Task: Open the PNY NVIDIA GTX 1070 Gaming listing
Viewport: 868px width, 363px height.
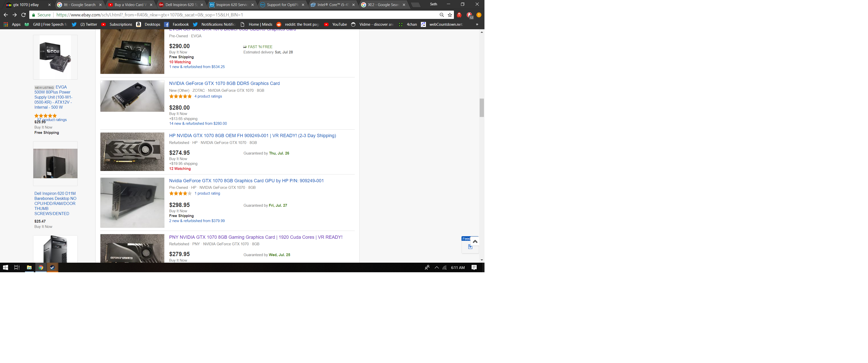Action: [256, 237]
